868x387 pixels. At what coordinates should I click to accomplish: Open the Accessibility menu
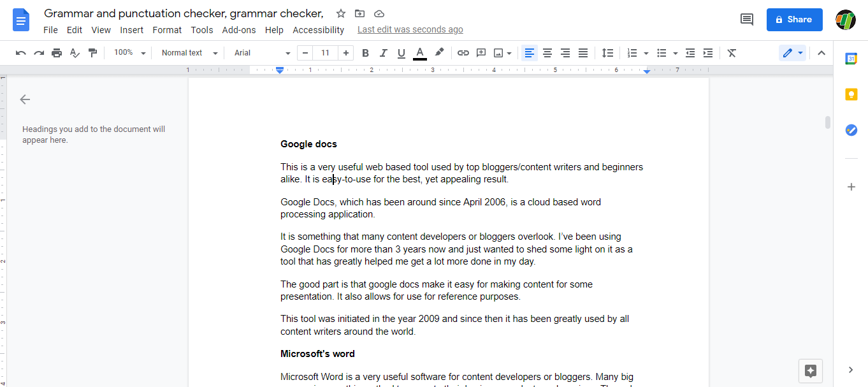319,30
